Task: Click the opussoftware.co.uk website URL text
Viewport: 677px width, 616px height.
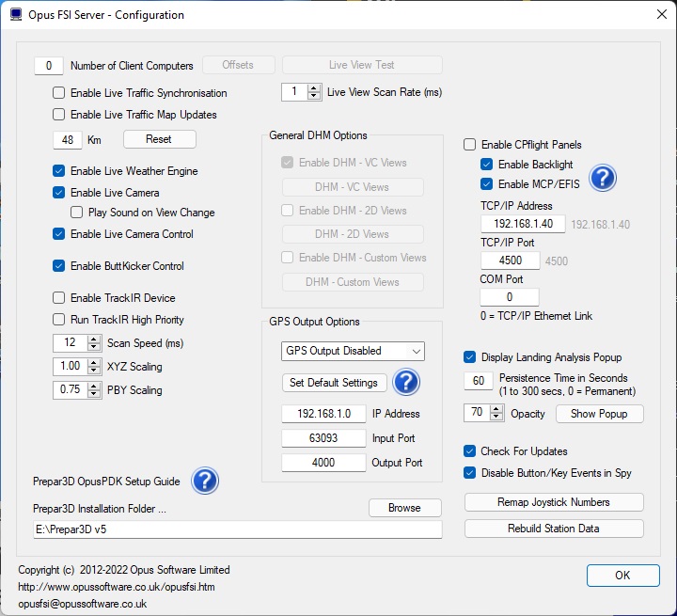Action: pyautogui.click(x=117, y=587)
